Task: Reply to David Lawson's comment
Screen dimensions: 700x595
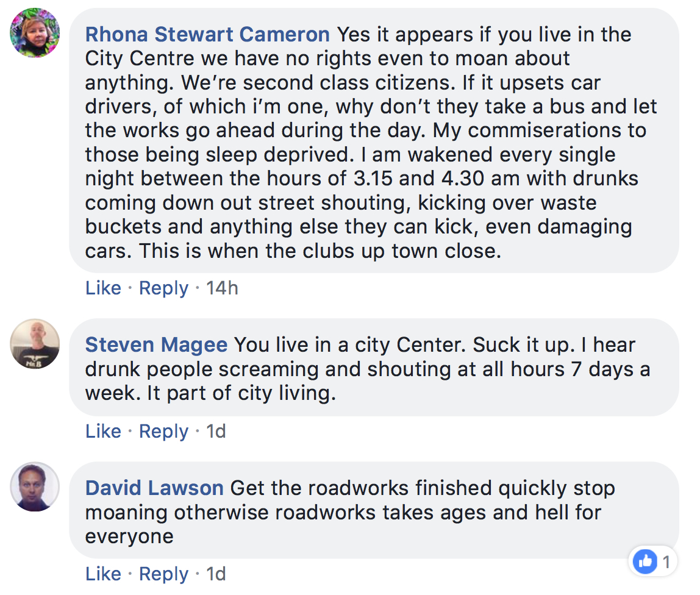Action: 164,574
